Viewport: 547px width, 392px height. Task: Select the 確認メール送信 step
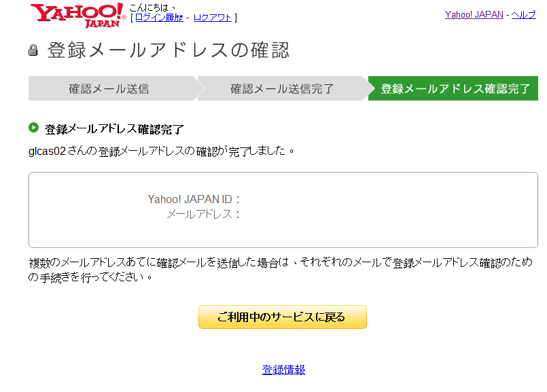tap(109, 88)
